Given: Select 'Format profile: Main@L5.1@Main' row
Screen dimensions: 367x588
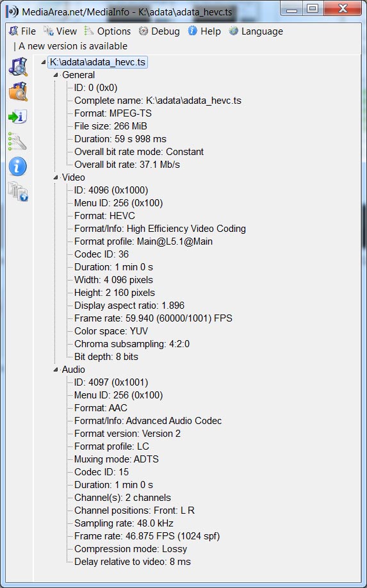Looking at the screenshot, I should click(x=143, y=241).
